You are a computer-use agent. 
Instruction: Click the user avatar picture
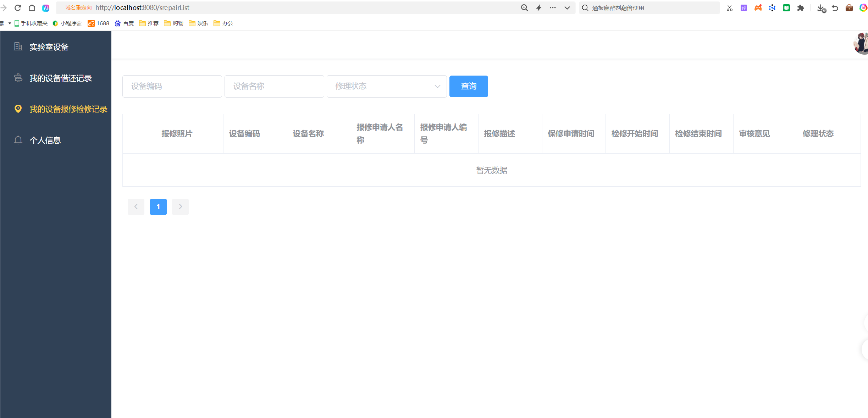click(x=862, y=43)
